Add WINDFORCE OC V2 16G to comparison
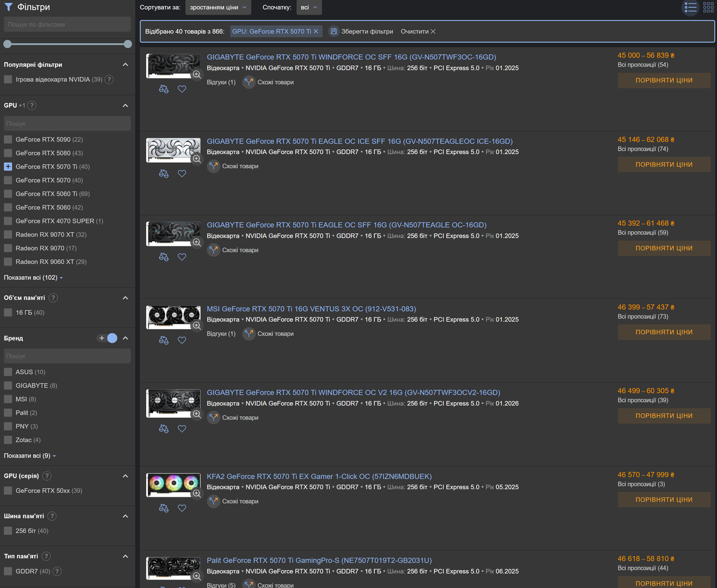 pos(164,429)
